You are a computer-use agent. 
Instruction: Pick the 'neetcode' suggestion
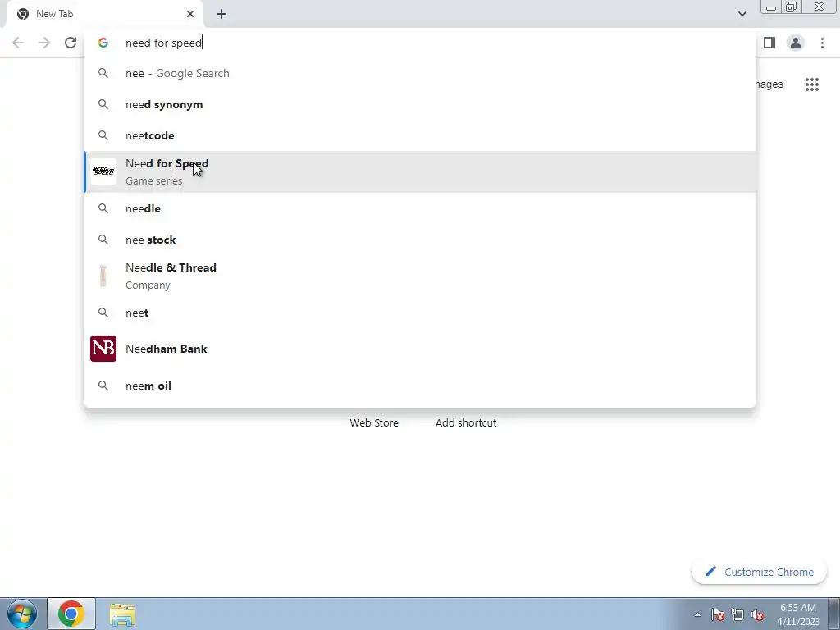click(420, 135)
